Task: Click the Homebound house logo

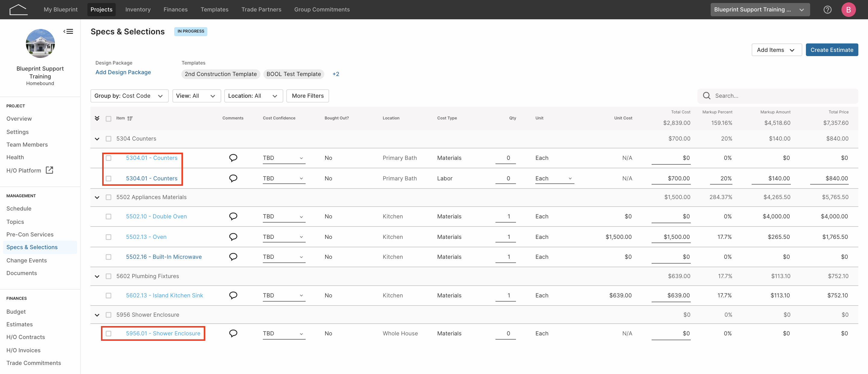Action: [18, 9]
